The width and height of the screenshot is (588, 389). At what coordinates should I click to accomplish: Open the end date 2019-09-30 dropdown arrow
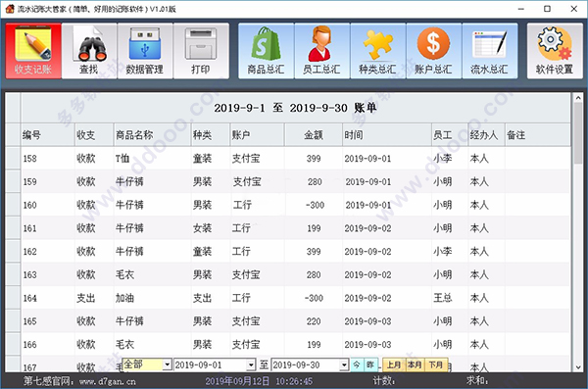344,365
